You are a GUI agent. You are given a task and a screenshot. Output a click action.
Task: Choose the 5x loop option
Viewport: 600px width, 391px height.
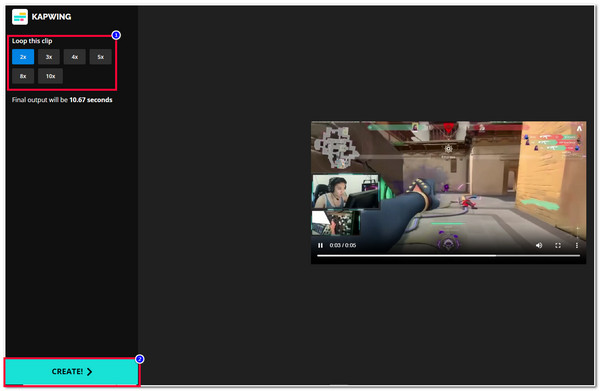click(x=101, y=57)
